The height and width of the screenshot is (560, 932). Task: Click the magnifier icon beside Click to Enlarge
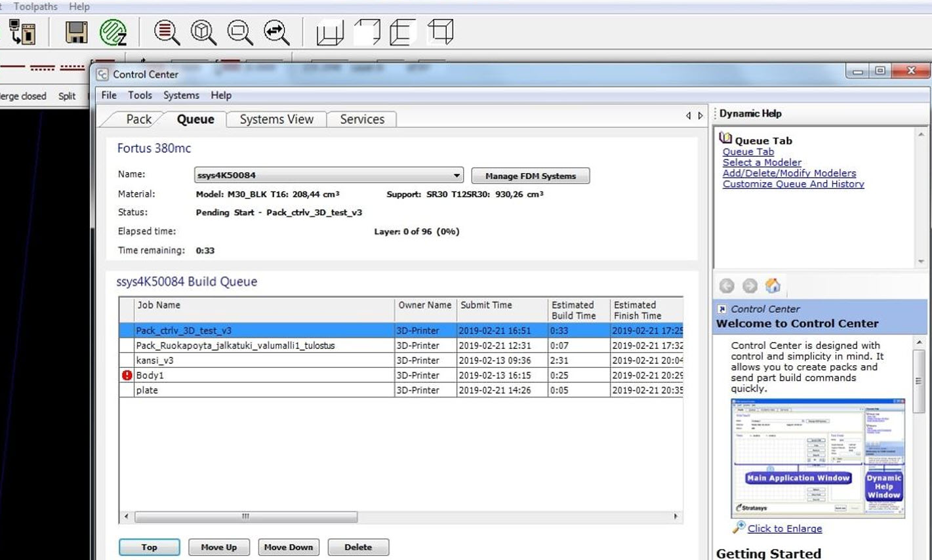click(739, 527)
